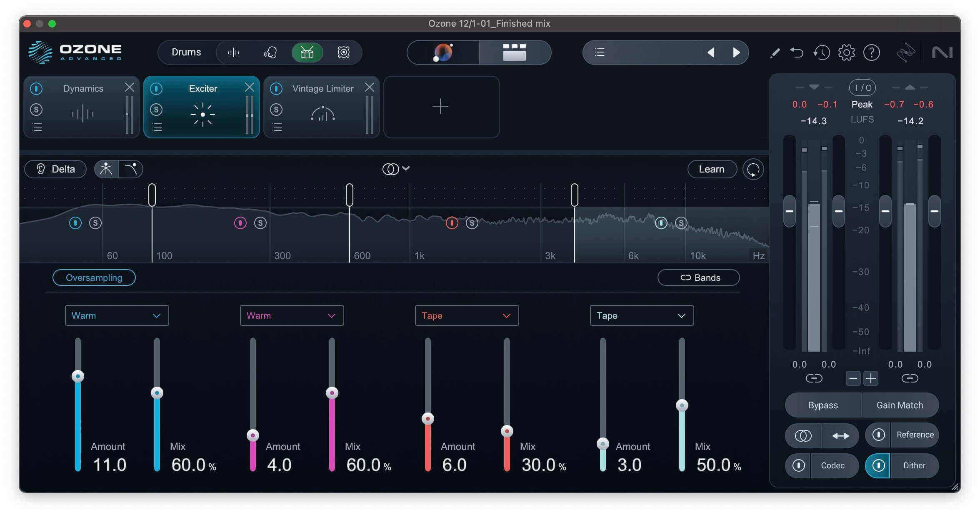Solo the Exciter module
The image size is (980, 515).
click(x=156, y=110)
